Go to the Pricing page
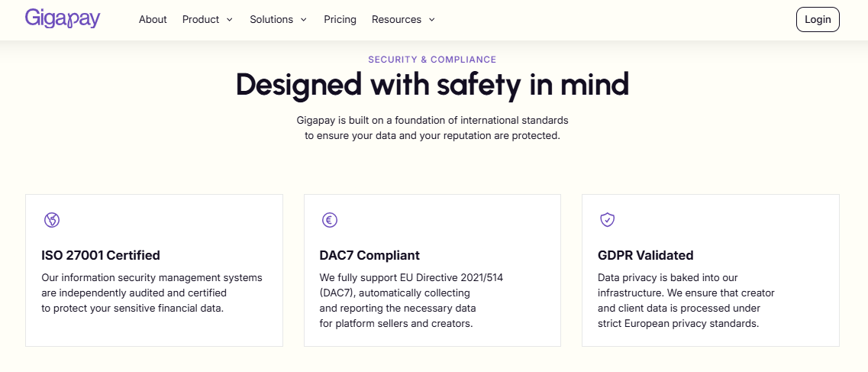This screenshot has height=372, width=868. pyautogui.click(x=340, y=19)
